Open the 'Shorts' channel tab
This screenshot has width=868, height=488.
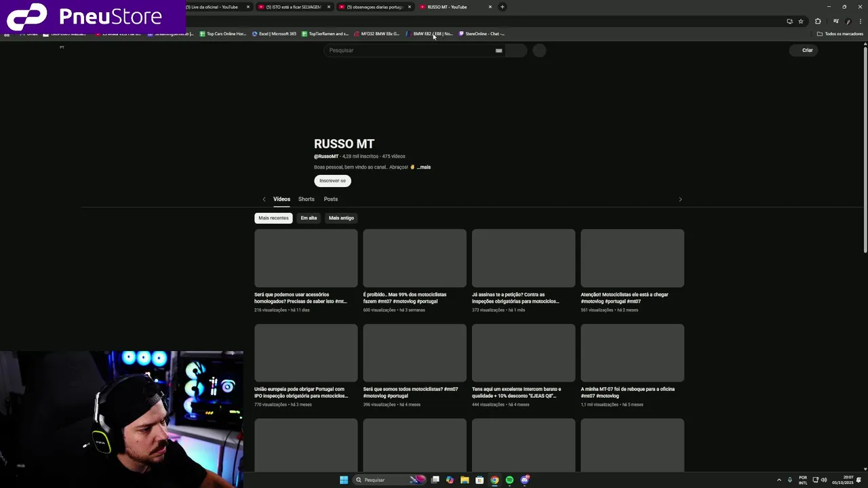tap(307, 199)
